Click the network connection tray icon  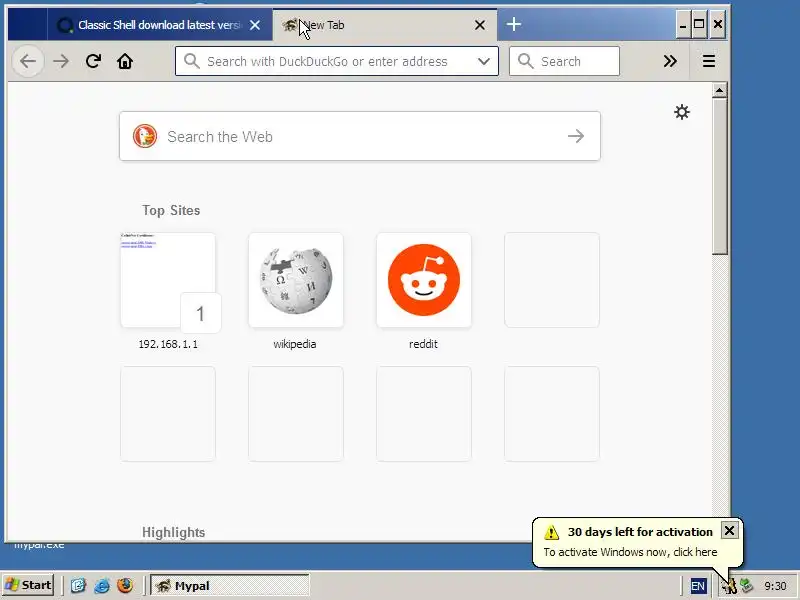(x=747, y=585)
